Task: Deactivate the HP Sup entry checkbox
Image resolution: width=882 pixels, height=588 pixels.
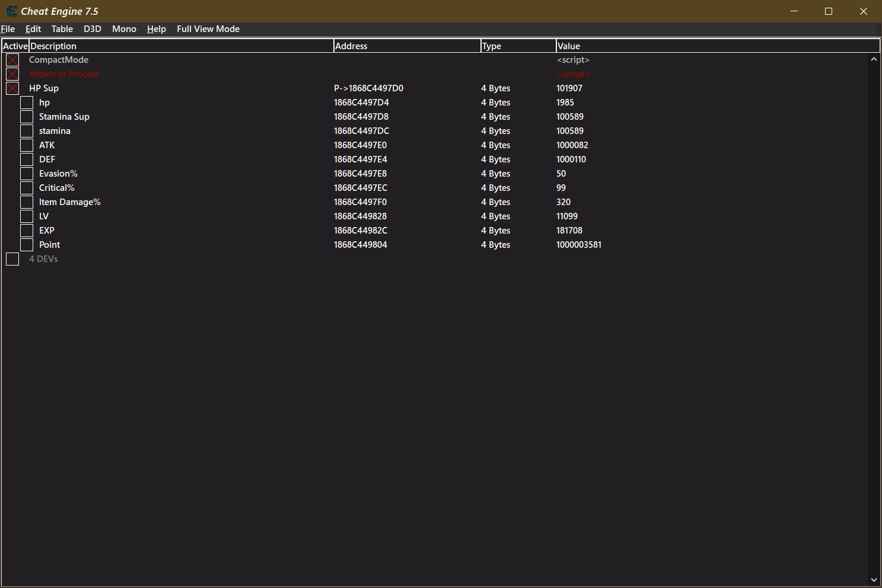Action: tap(12, 88)
